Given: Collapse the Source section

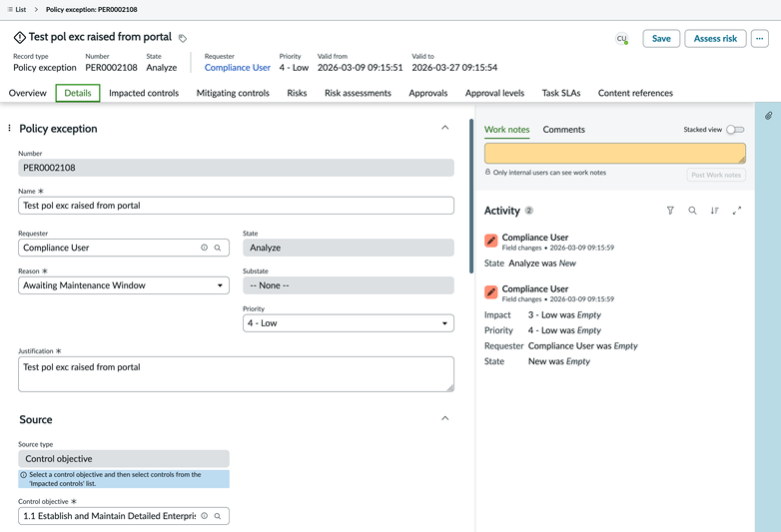Looking at the screenshot, I should (444, 419).
